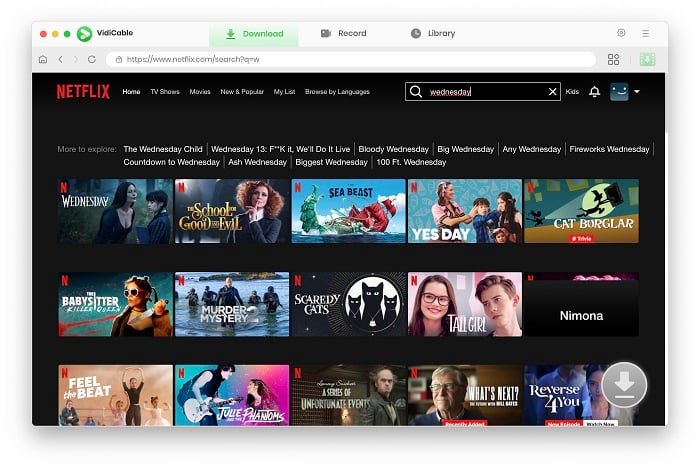Open The Sea Beast thumbnail
This screenshot has height=468, width=700.
point(348,211)
